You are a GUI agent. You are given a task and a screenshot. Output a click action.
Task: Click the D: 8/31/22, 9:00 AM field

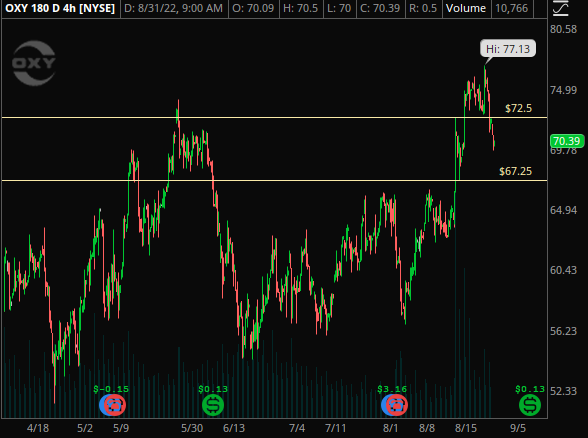(x=173, y=8)
